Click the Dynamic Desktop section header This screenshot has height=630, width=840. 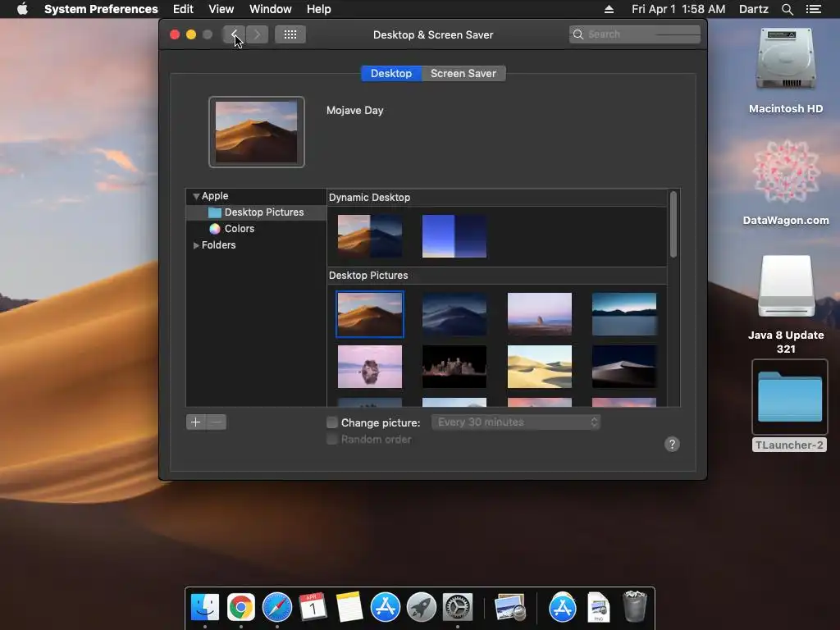(x=370, y=198)
